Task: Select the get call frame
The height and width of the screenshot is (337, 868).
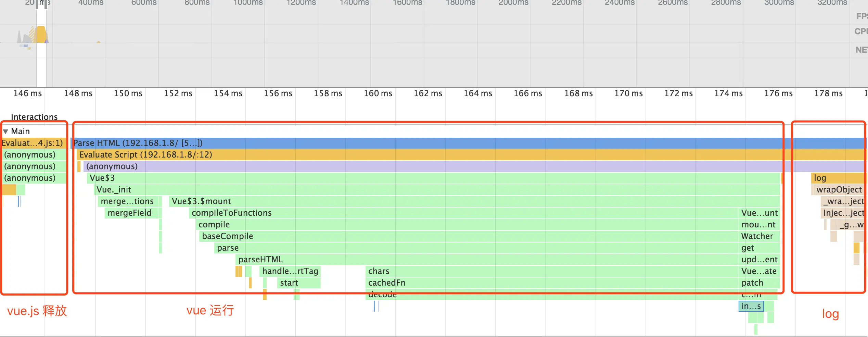Action: click(759, 248)
